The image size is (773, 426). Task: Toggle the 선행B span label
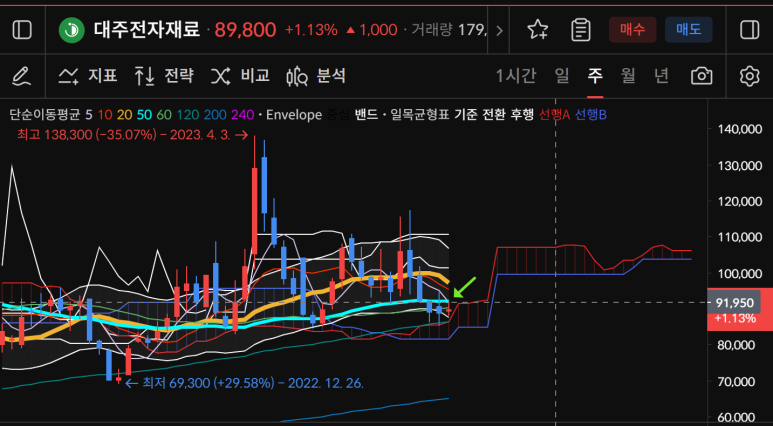[x=591, y=115]
